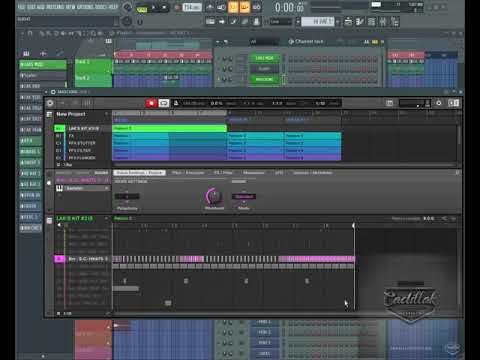
Task: Click LAK'S KIT #2 name in pattern editor
Action: pyautogui.click(x=75, y=219)
